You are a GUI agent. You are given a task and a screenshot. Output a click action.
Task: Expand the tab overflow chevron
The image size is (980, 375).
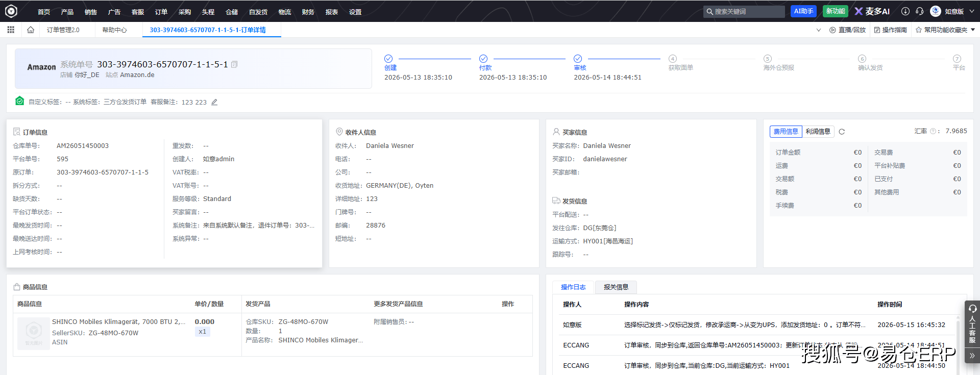(x=819, y=30)
